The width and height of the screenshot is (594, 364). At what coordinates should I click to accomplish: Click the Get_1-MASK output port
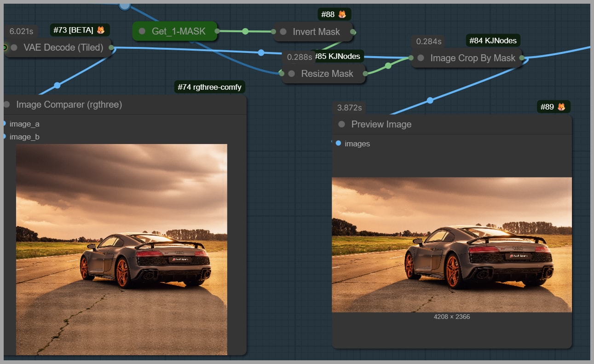[x=216, y=31]
